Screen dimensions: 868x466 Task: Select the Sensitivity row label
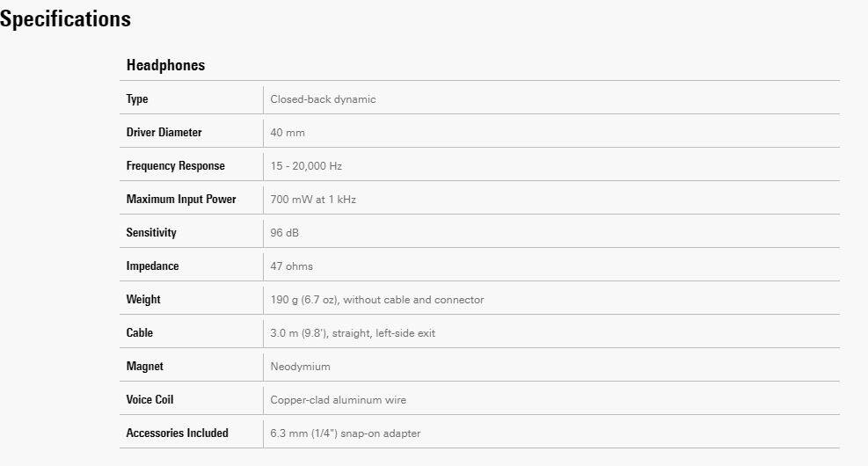(151, 233)
